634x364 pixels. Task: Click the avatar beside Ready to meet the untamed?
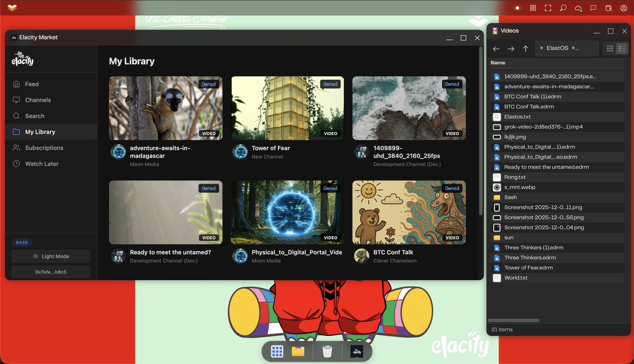118,256
